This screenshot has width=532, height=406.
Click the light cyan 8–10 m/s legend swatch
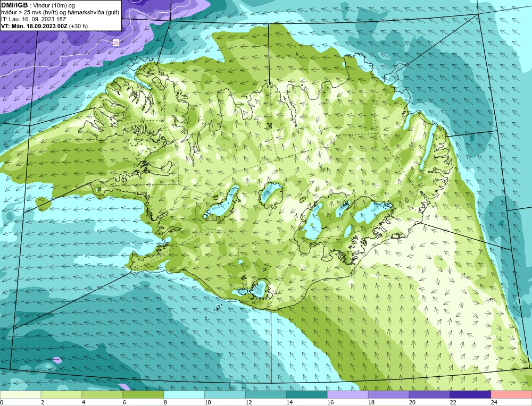click(x=184, y=394)
